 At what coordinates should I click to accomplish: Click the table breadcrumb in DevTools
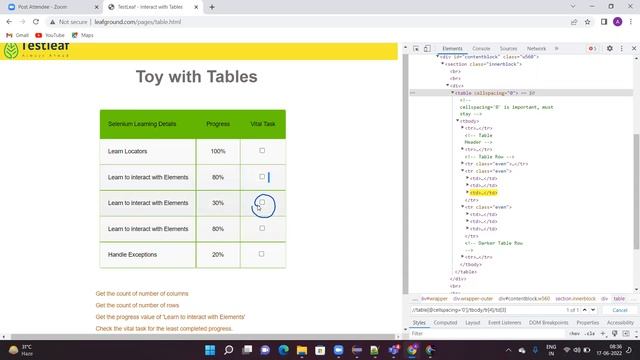tap(619, 299)
